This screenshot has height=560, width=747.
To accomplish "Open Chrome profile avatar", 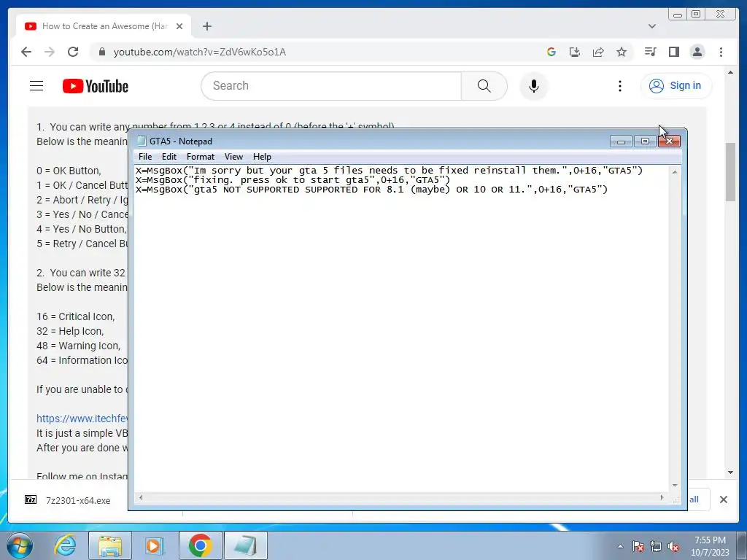I will 697,52.
